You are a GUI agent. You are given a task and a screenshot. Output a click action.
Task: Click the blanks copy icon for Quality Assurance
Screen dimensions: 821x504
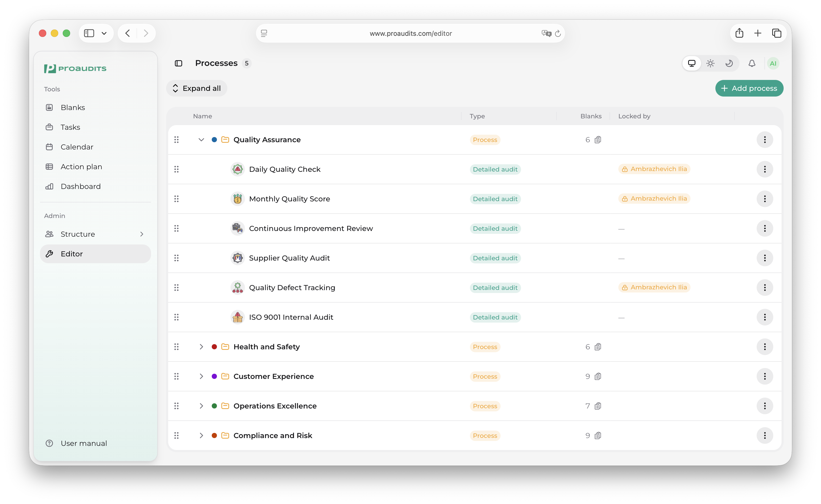(598, 140)
